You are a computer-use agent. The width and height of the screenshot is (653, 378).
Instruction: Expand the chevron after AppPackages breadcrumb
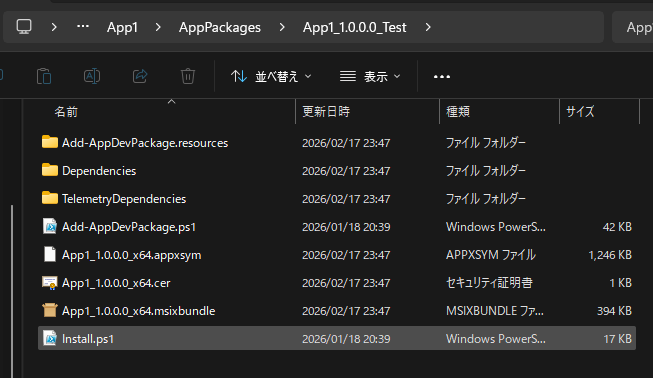[282, 27]
